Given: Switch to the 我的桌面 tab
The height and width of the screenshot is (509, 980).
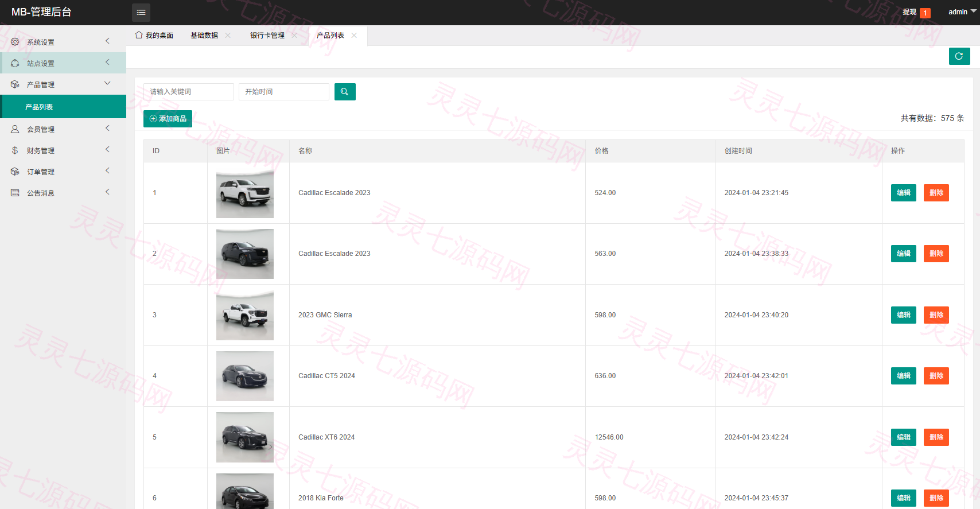Looking at the screenshot, I should 154,36.
